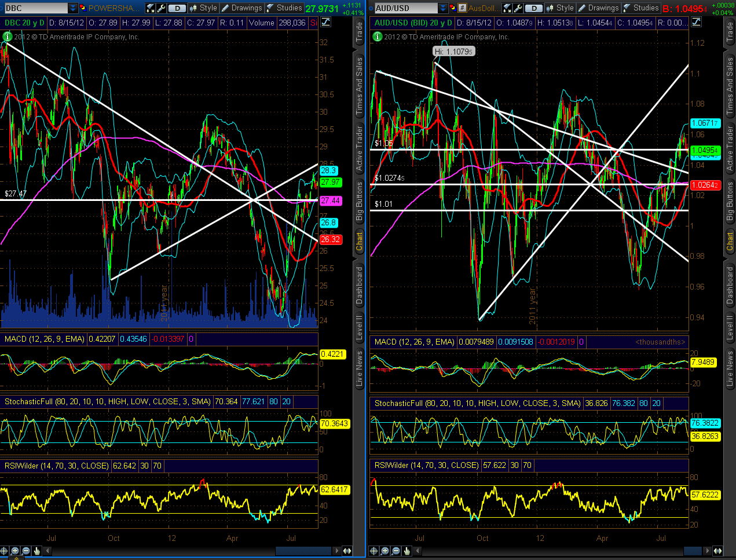
Task: Click the green info icon on DBC chart
Action: [x=7, y=36]
